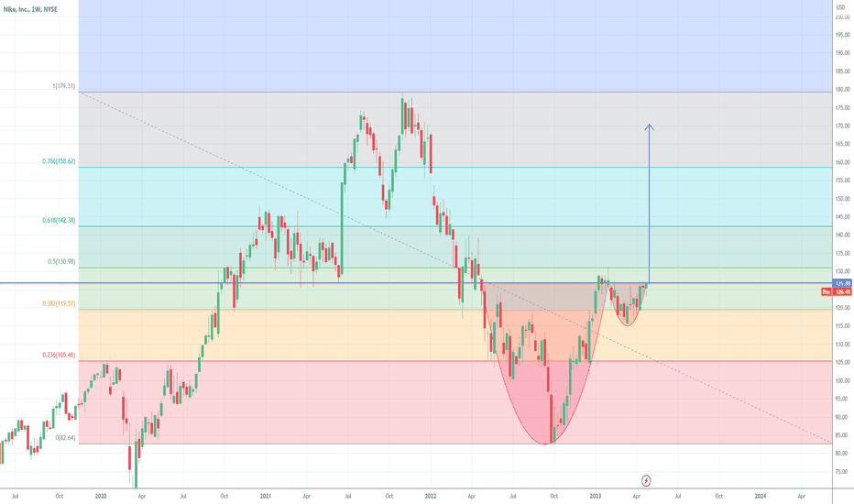This screenshot has width=854, height=504.
Task: Click the 195.00 price axis label
Action: click(x=842, y=35)
